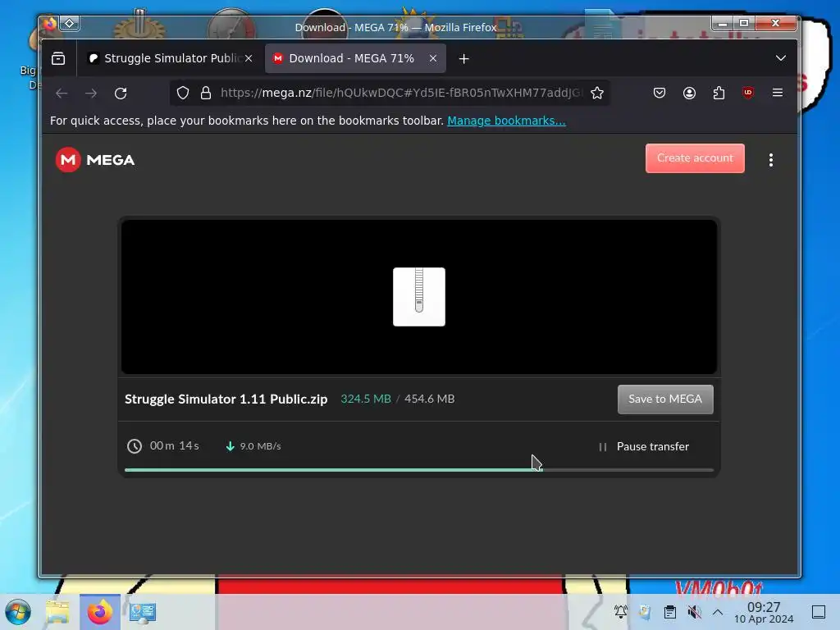Screen dimensions: 840x630
Task: Click the 454.6 MB total size text
Action: 430,399
